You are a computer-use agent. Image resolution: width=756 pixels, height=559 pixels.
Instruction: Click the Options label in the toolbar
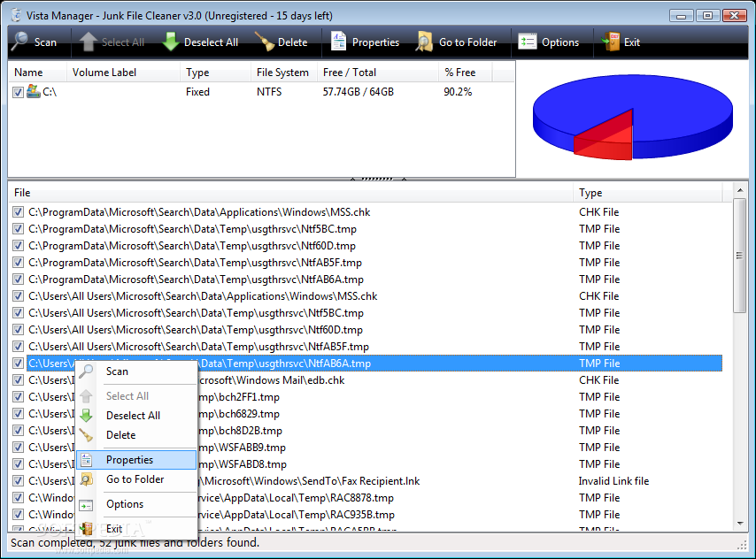pos(560,42)
